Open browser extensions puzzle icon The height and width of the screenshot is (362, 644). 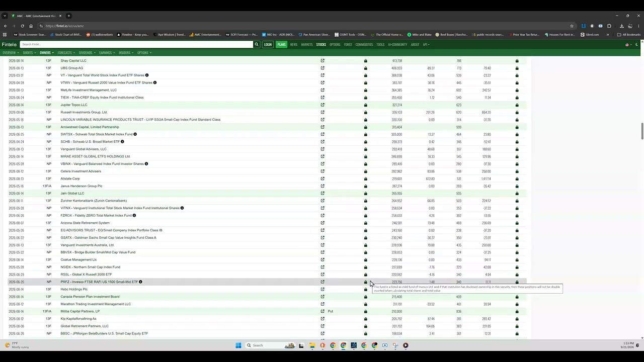click(609, 26)
